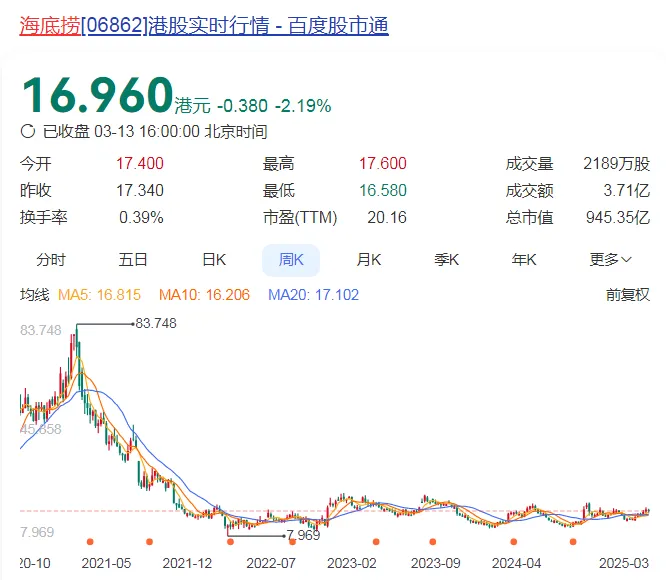The height and width of the screenshot is (580, 666).
Task: Click the 7.969 lowest price callout
Action: [303, 535]
